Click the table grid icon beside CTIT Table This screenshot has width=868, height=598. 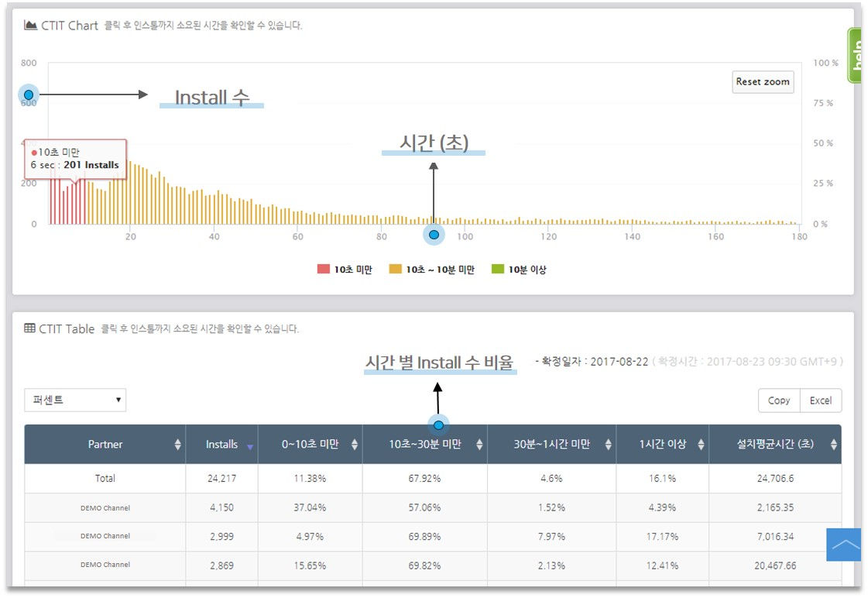coord(29,328)
